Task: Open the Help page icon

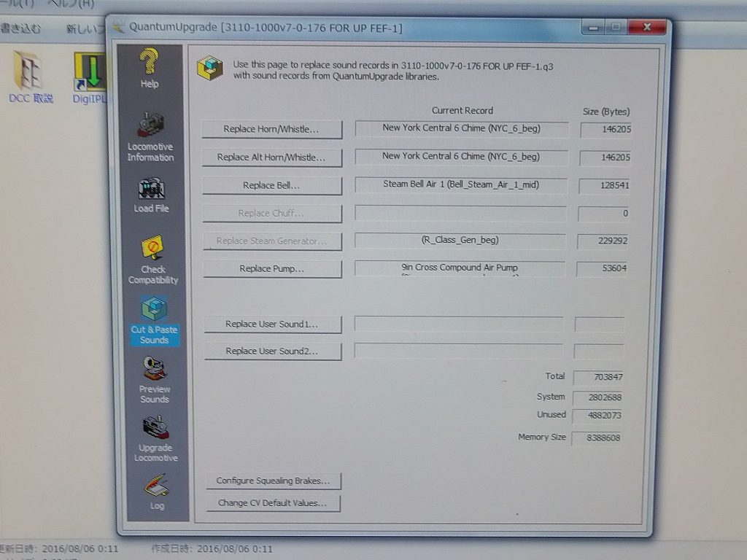Action: pos(150,68)
